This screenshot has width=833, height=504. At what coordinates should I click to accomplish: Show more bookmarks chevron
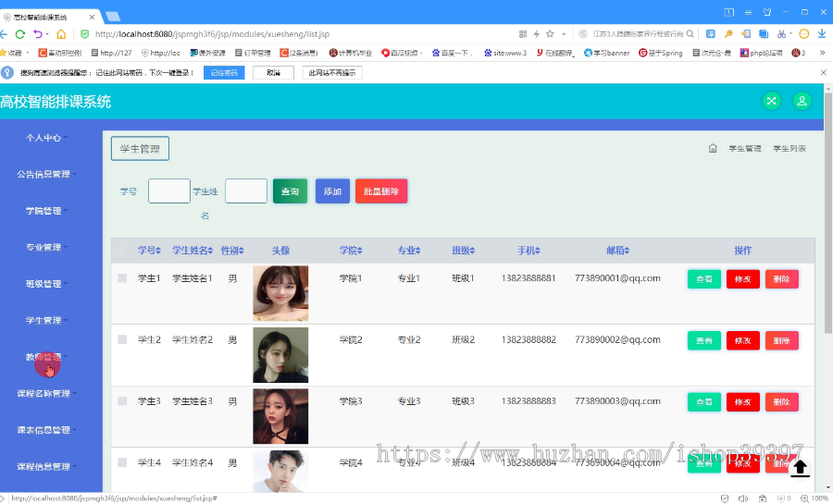(823, 53)
